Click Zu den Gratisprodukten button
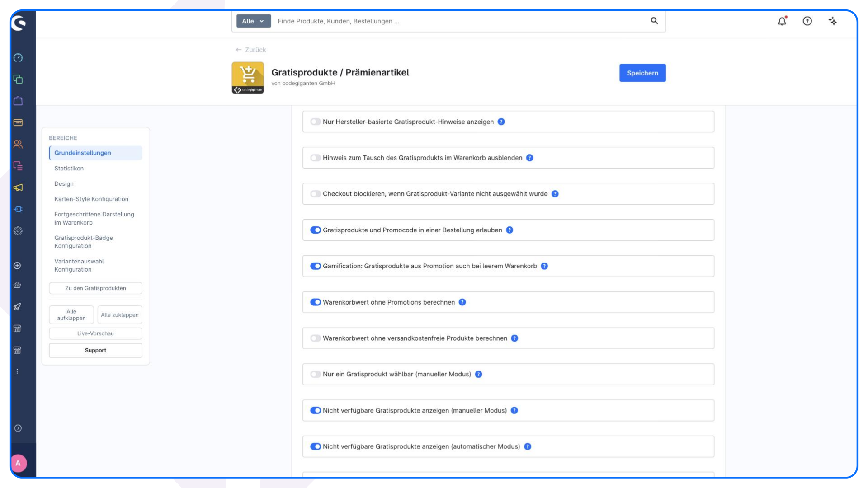Viewport: 868px width, 488px height. 95,288
